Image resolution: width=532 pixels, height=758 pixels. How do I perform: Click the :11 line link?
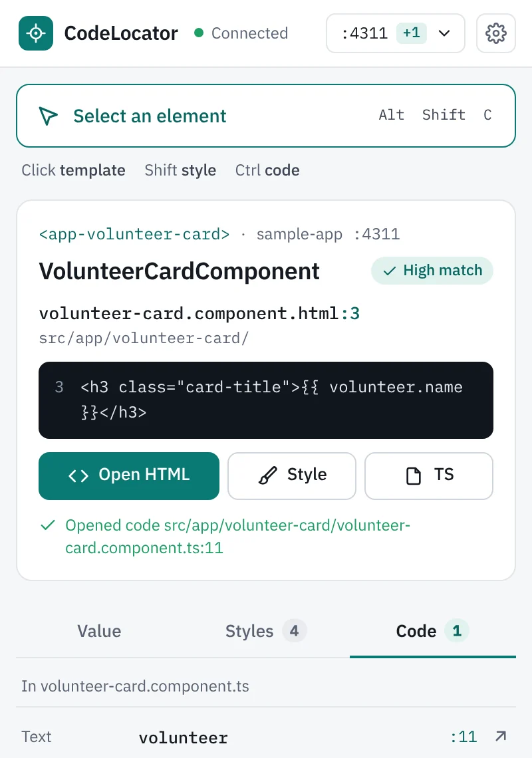(x=464, y=737)
